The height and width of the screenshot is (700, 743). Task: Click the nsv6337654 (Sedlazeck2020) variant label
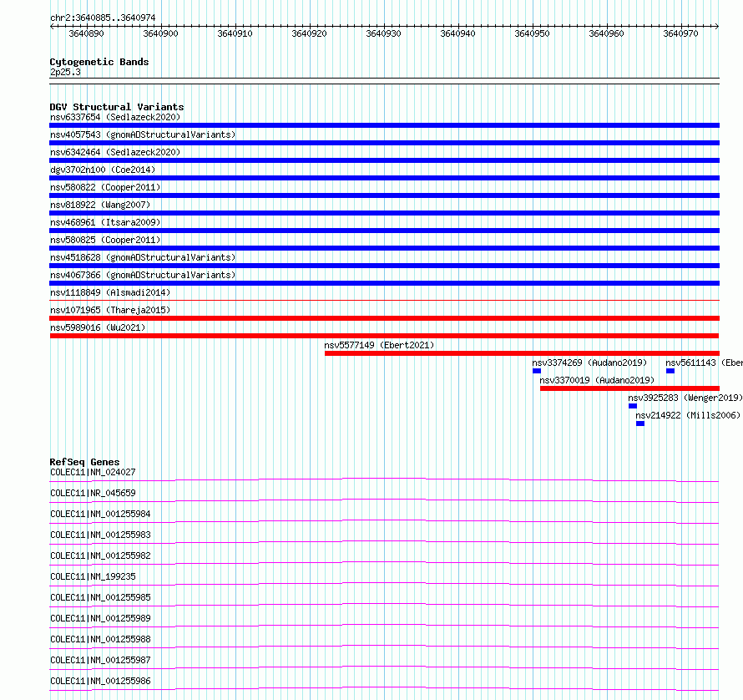tap(115, 117)
